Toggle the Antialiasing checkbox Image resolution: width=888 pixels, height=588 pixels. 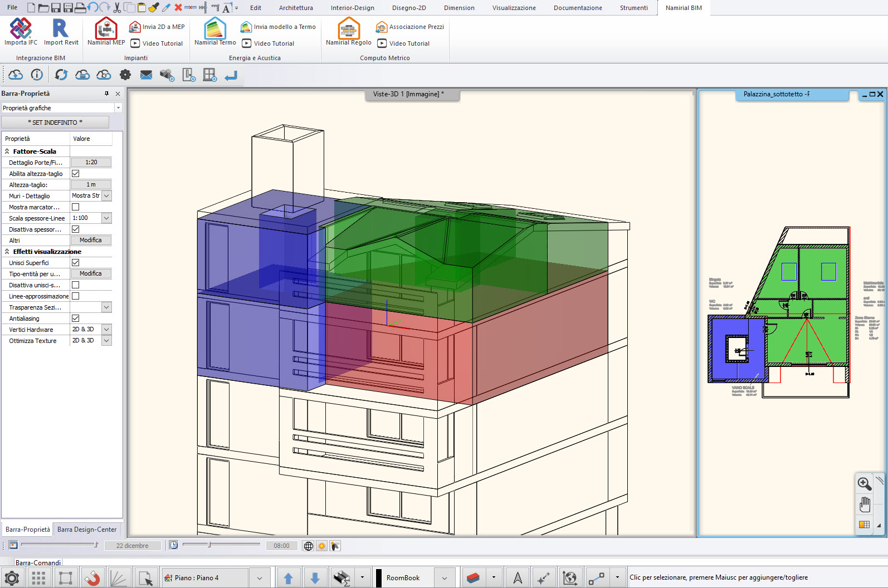point(76,318)
